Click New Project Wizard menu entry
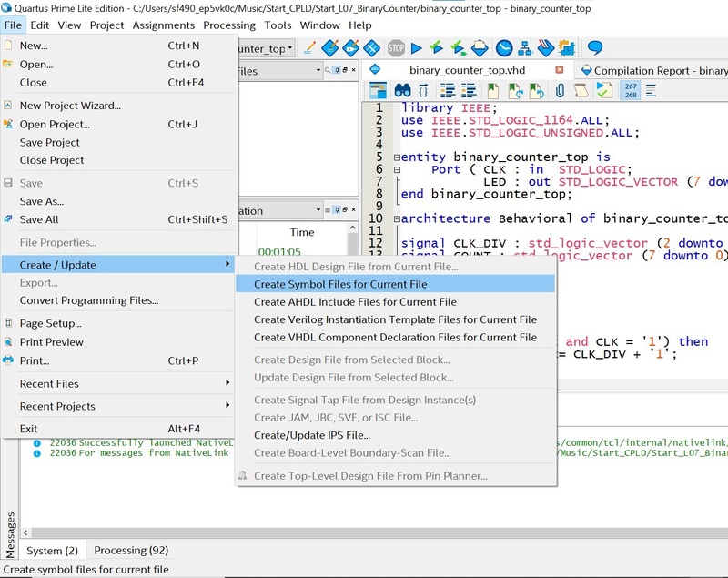 (x=118, y=106)
